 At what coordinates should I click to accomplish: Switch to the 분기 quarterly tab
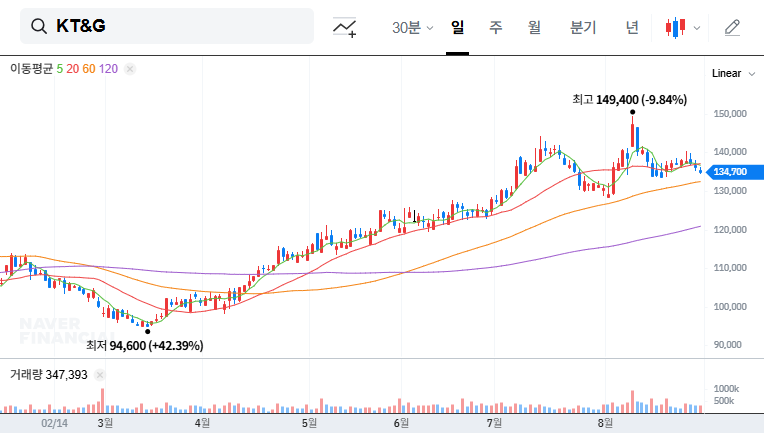583,27
